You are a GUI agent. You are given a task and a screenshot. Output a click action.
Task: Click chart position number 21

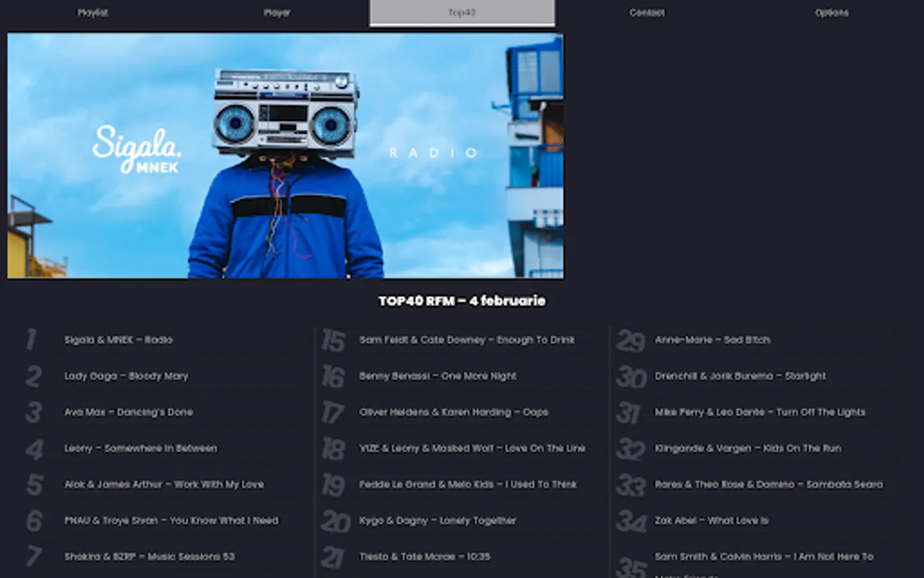coord(332,557)
